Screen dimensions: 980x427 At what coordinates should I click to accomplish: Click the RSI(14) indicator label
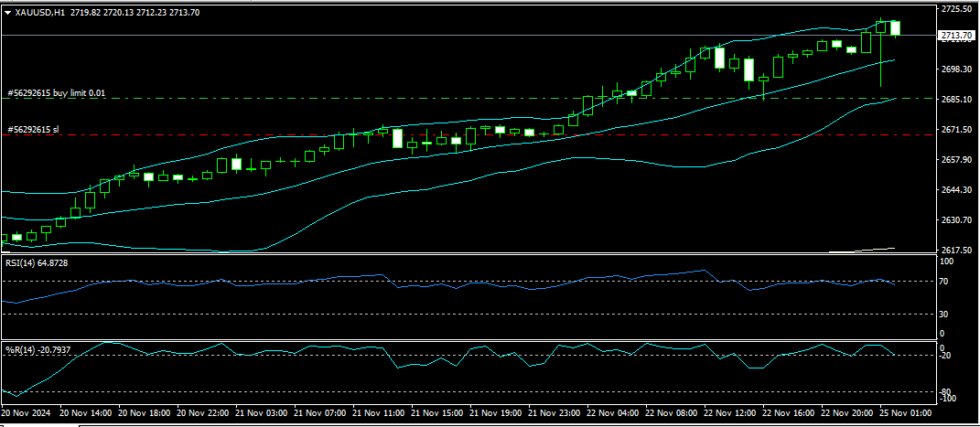tap(36, 263)
